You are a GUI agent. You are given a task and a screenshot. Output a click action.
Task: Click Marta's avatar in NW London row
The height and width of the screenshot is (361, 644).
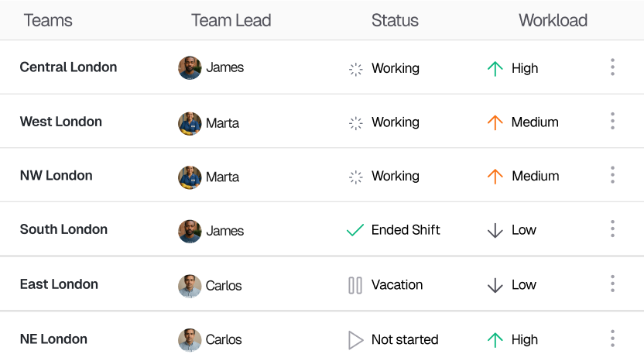[x=190, y=177]
